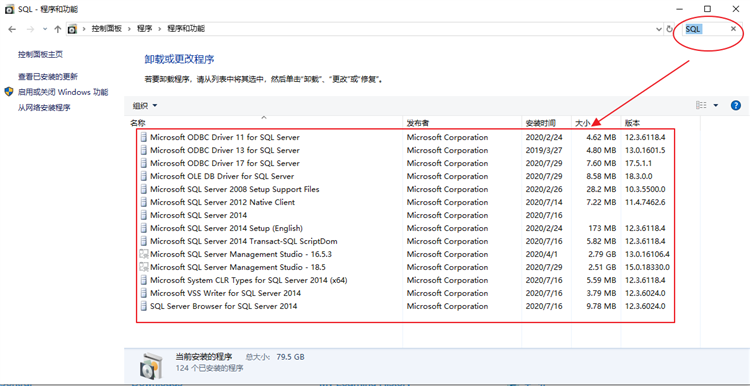This screenshot has width=750, height=386.
Task: Select Microsoft SQL Server 2008 Setup Support Files
Action: [x=235, y=189]
